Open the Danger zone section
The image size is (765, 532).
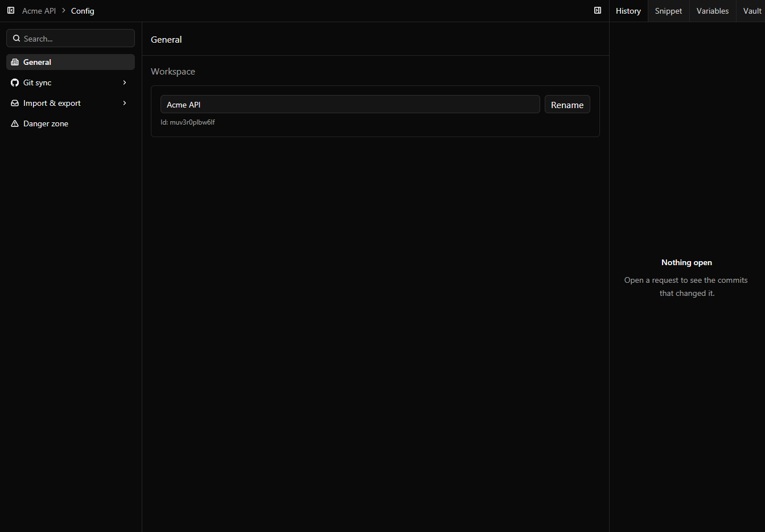(x=71, y=123)
